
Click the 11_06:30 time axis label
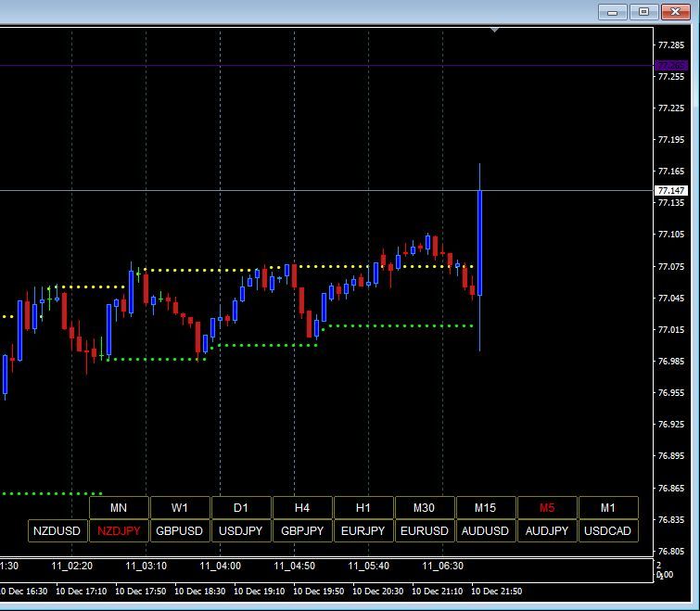[x=443, y=566]
